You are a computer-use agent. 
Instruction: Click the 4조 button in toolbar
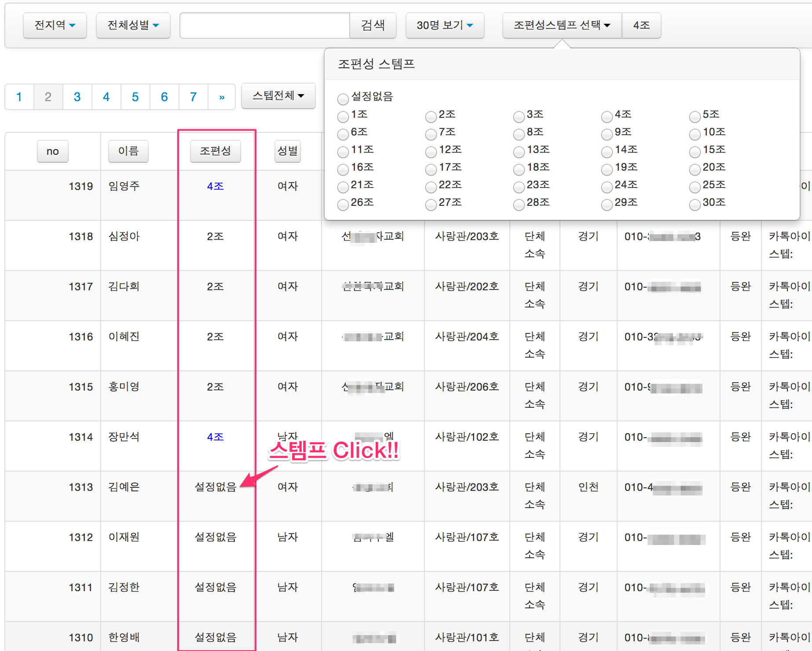[641, 26]
